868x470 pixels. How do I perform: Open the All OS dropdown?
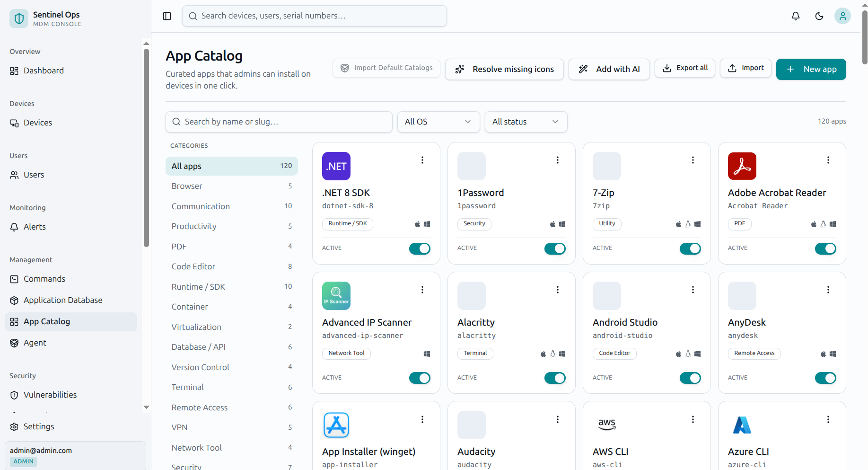[438, 122]
